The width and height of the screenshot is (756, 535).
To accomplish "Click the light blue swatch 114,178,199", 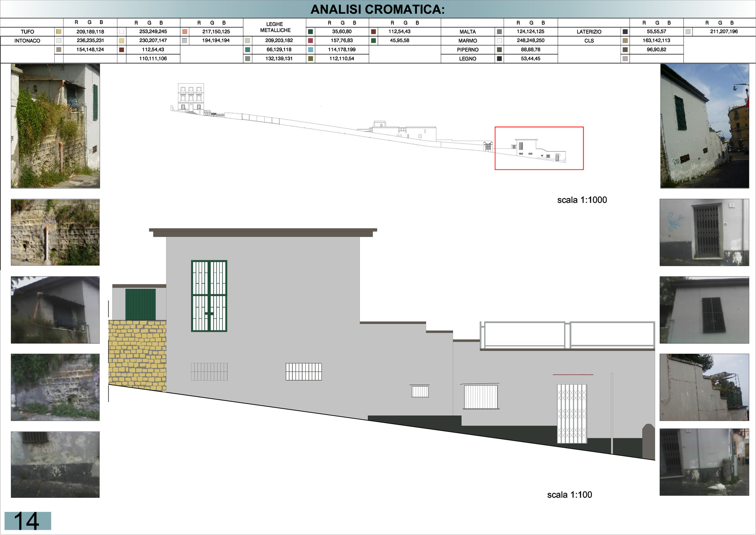I will coord(310,49).
